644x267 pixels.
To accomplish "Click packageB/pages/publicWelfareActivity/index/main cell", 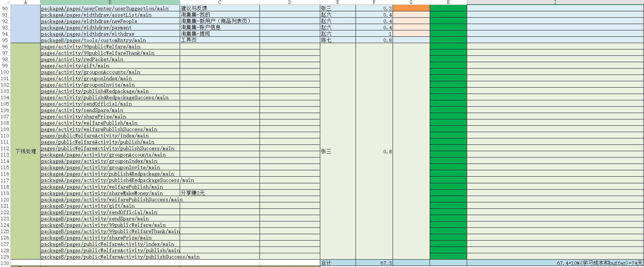I will coord(110,244).
